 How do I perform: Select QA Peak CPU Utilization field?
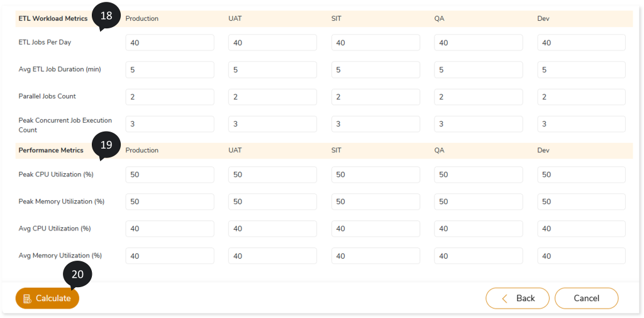click(479, 174)
